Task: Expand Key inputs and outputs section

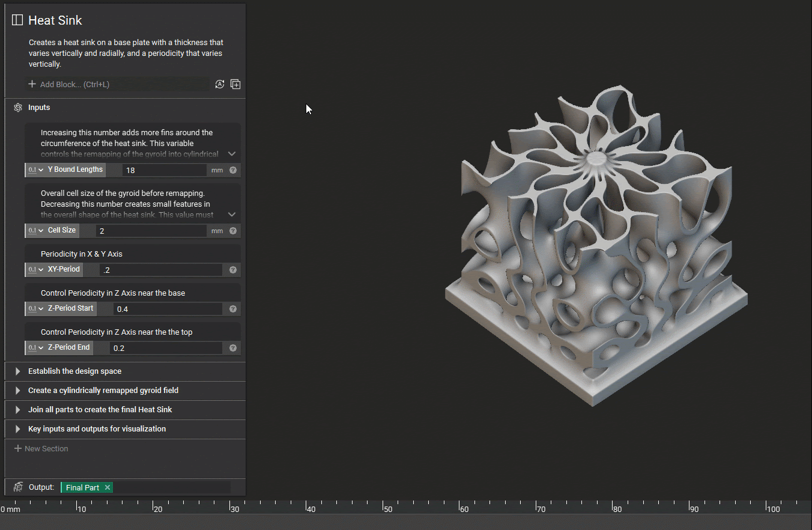Action: pyautogui.click(x=17, y=429)
